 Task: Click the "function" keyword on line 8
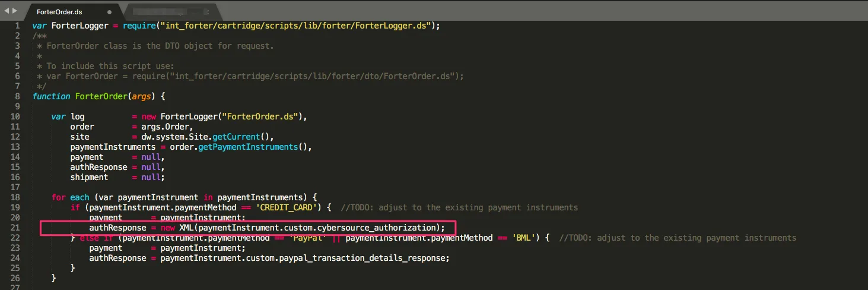tap(52, 96)
